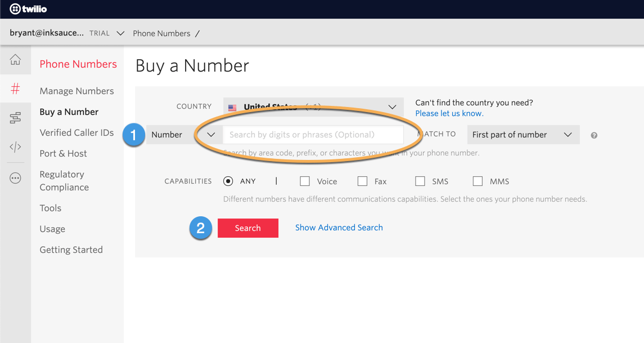Check the SMS capability checkbox
This screenshot has height=343, width=644.
[420, 181]
